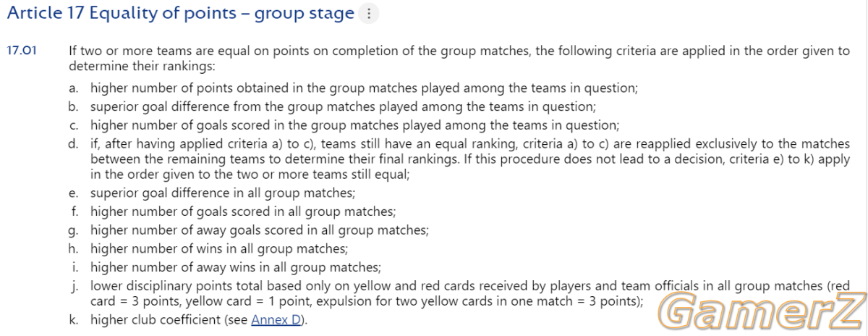Screen dimensions: 868x336
Task: Open the three-dot menu beside Article 17 heading
Action: (369, 14)
